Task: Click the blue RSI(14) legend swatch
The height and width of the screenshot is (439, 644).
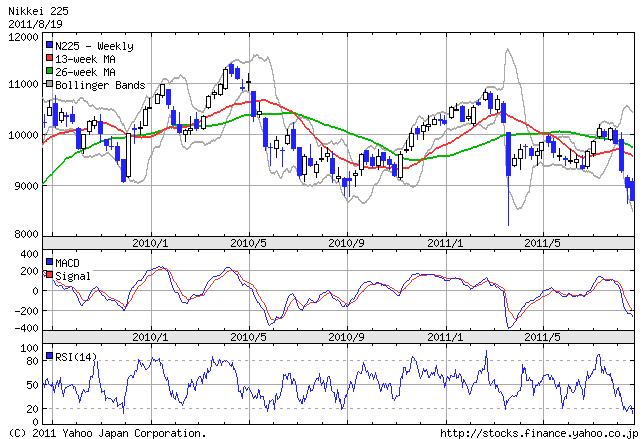Action: (x=49, y=357)
